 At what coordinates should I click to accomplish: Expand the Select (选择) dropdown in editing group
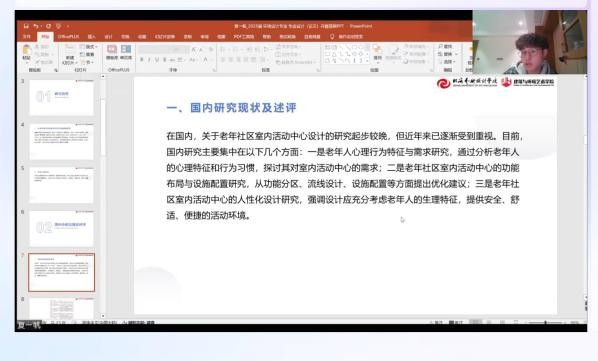(x=447, y=61)
